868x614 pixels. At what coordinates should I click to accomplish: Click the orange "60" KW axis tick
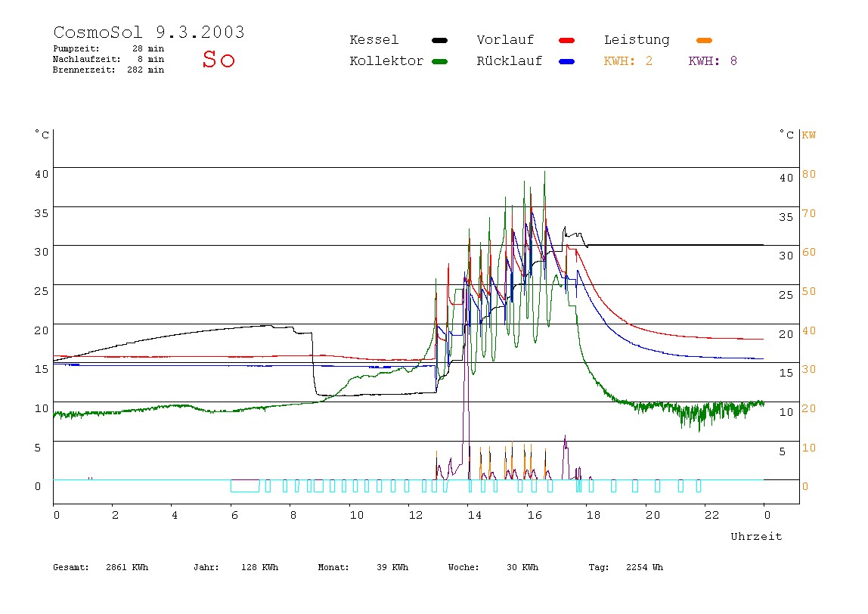pos(809,252)
